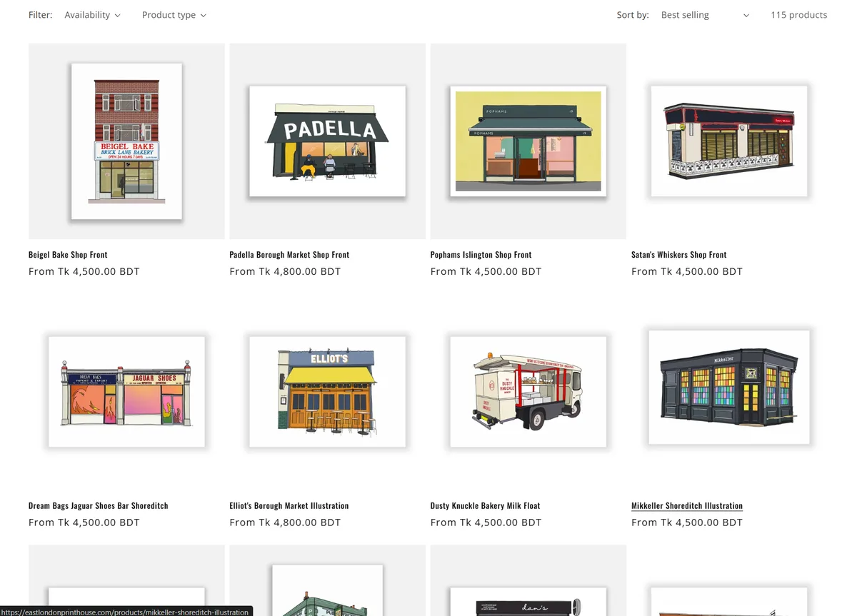Image resolution: width=857 pixels, height=616 pixels.
Task: Open the Best selling sort dropdown
Action: click(705, 15)
